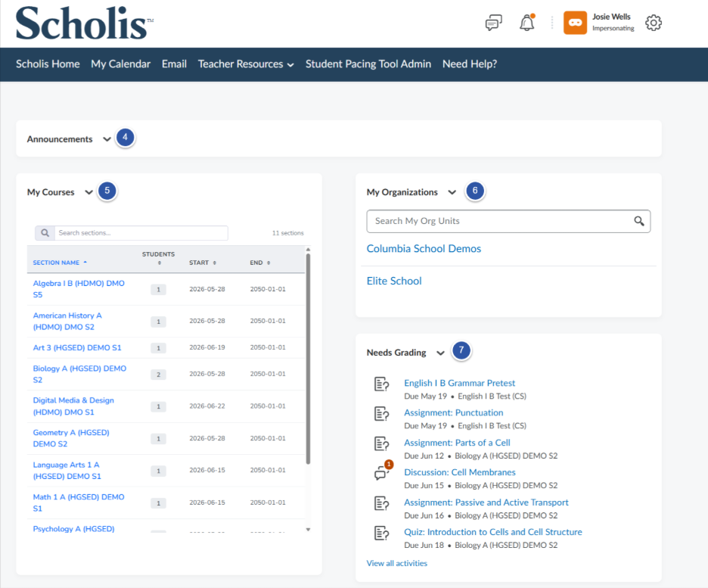Open Art 3 (HGSED) DEMO S1 course

[76, 348]
